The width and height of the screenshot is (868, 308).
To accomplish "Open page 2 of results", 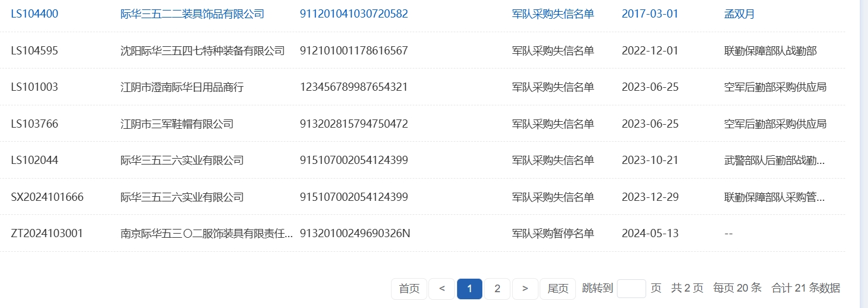I will [498, 288].
